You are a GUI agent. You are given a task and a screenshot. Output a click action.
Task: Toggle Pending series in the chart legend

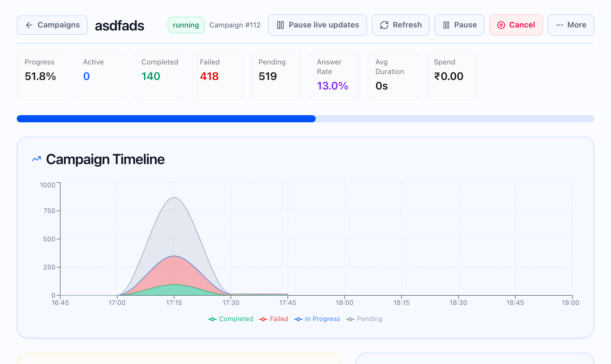pos(364,319)
